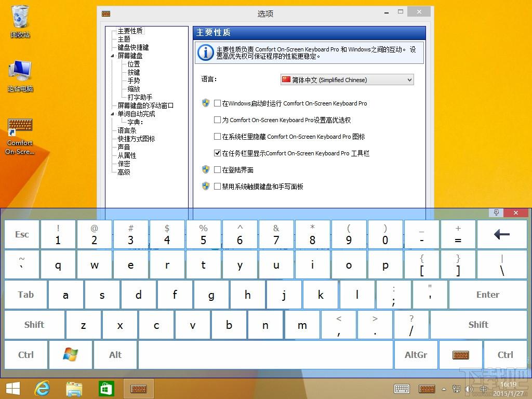Select 主要性质 in the options tree

tap(130, 31)
